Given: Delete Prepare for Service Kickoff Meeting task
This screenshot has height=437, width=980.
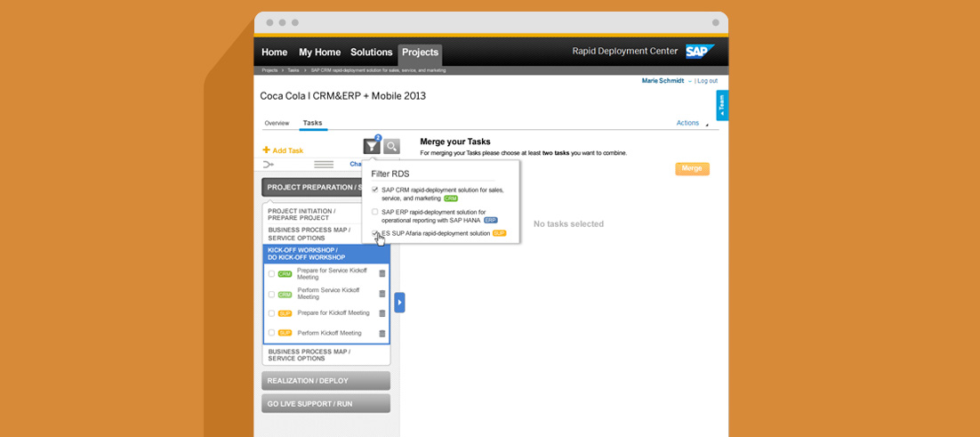Looking at the screenshot, I should (x=382, y=273).
